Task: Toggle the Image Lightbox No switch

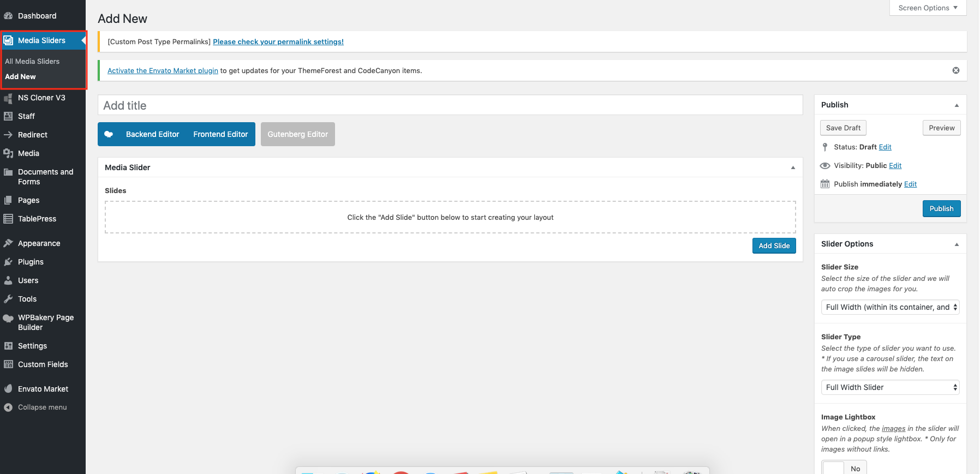Action: coord(844,469)
